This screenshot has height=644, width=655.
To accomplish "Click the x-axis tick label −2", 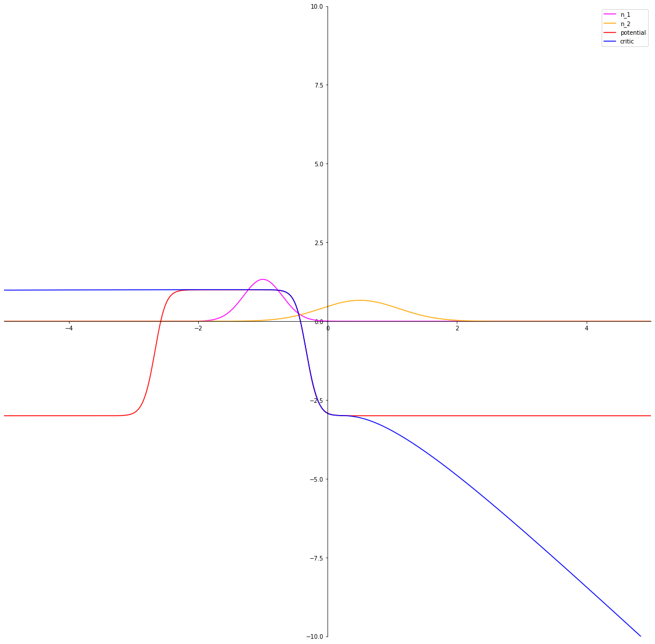I will (198, 328).
